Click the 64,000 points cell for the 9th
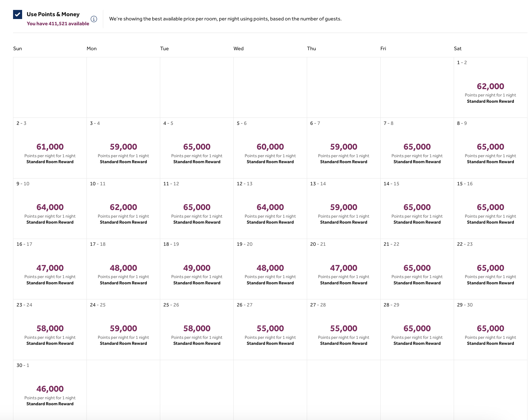The height and width of the screenshot is (420, 532). [x=50, y=207]
